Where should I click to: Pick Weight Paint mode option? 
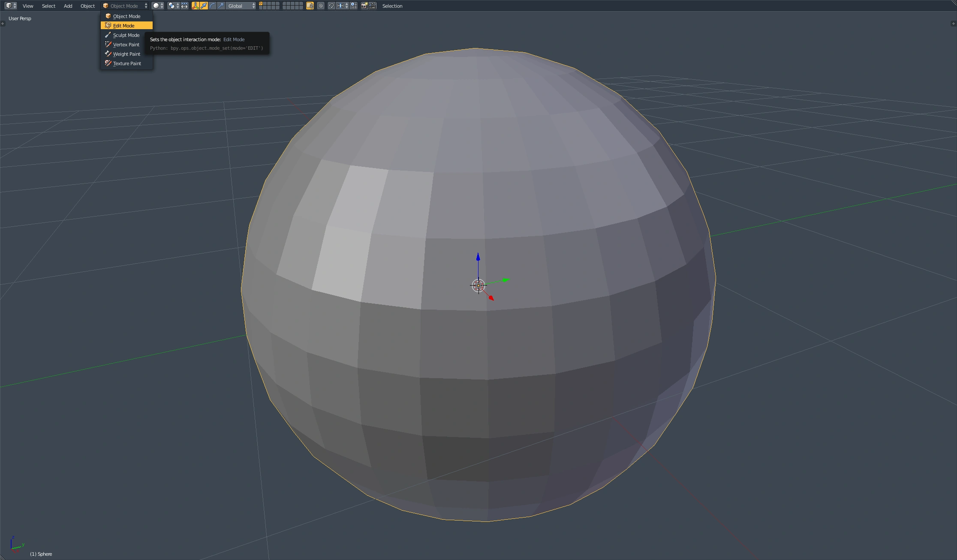point(126,54)
